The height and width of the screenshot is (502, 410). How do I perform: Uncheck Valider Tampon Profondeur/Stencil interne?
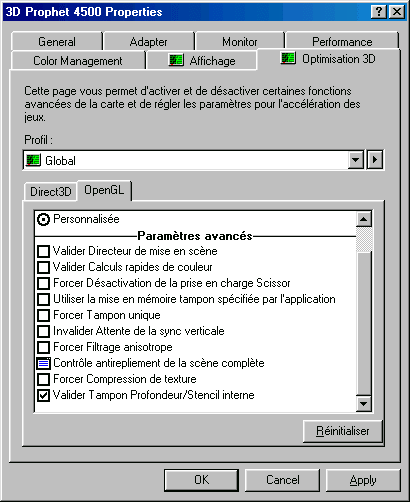click(x=43, y=395)
